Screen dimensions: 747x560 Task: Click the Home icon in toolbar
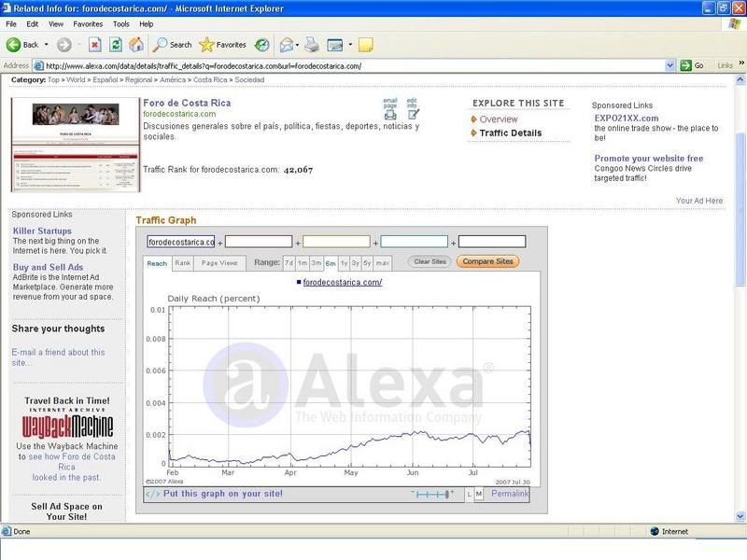click(136, 45)
